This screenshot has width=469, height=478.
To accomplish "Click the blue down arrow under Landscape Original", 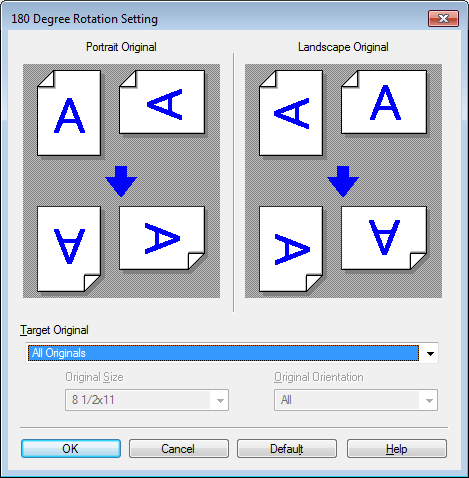I will (343, 181).
